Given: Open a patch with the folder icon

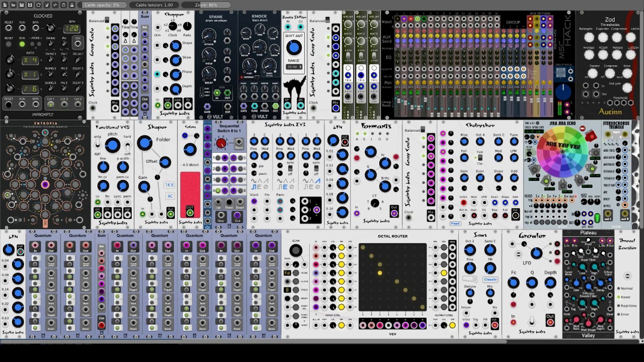Looking at the screenshot, I should point(14,5).
